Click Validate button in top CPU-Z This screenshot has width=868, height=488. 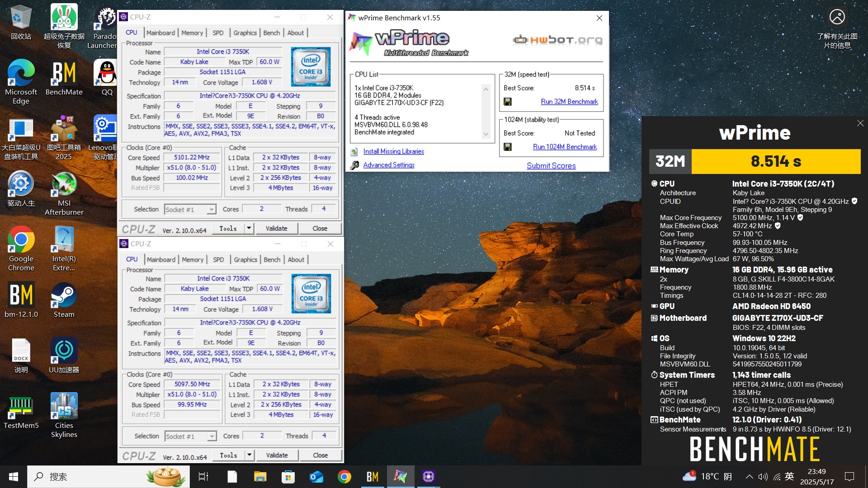[x=276, y=228]
